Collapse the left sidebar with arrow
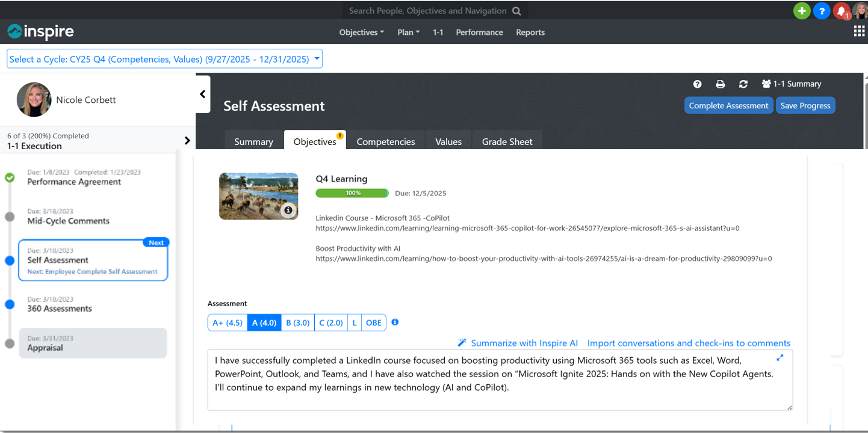This screenshot has width=868, height=433. pos(203,94)
